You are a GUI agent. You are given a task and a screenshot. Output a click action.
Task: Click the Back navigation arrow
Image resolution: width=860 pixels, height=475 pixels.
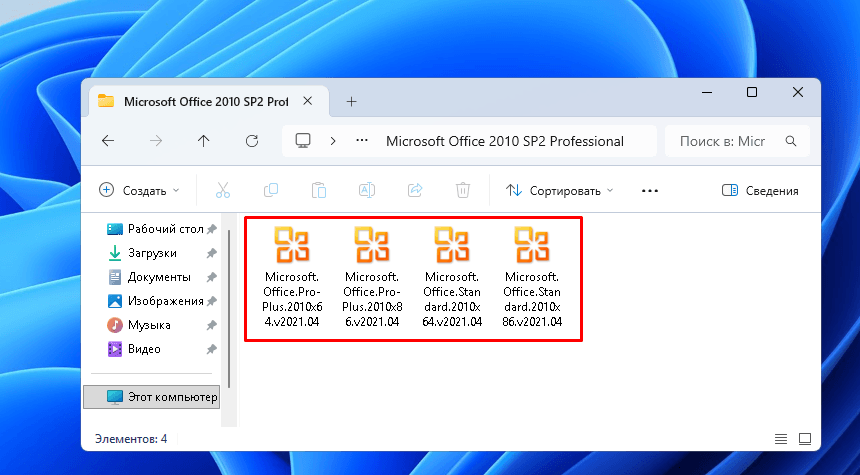coord(108,141)
